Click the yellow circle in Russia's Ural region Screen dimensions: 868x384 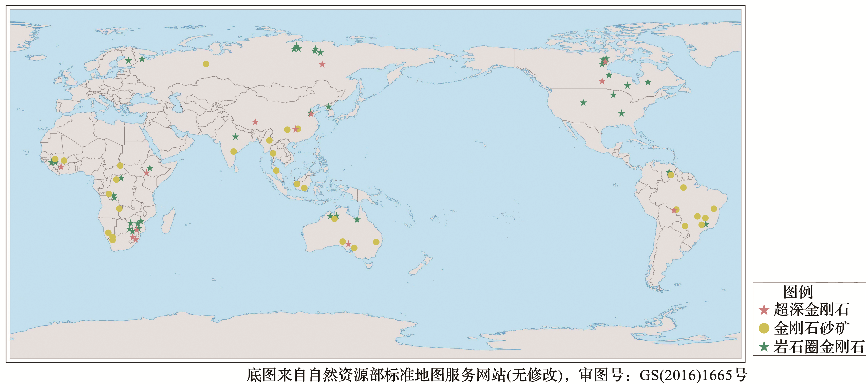206,64
